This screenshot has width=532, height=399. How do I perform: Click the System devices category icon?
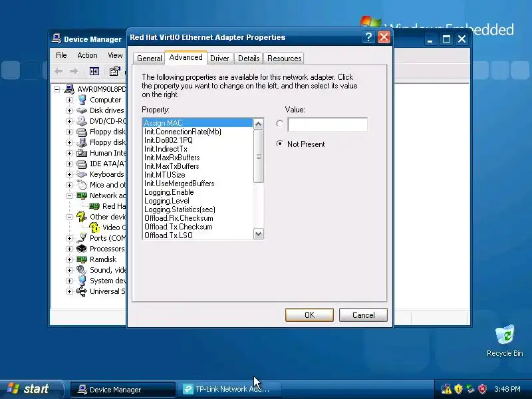click(x=82, y=281)
